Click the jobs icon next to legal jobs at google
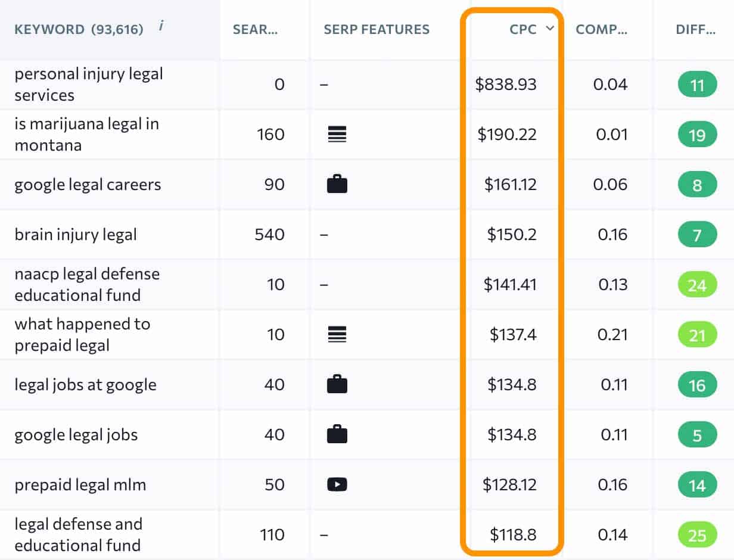734x560 pixels. 337,384
